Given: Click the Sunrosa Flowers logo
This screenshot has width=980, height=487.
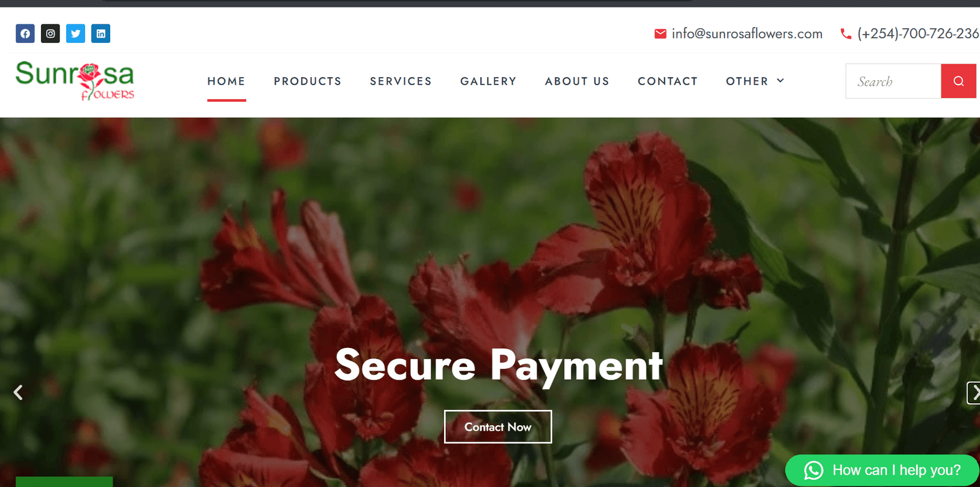Looking at the screenshot, I should 75,81.
